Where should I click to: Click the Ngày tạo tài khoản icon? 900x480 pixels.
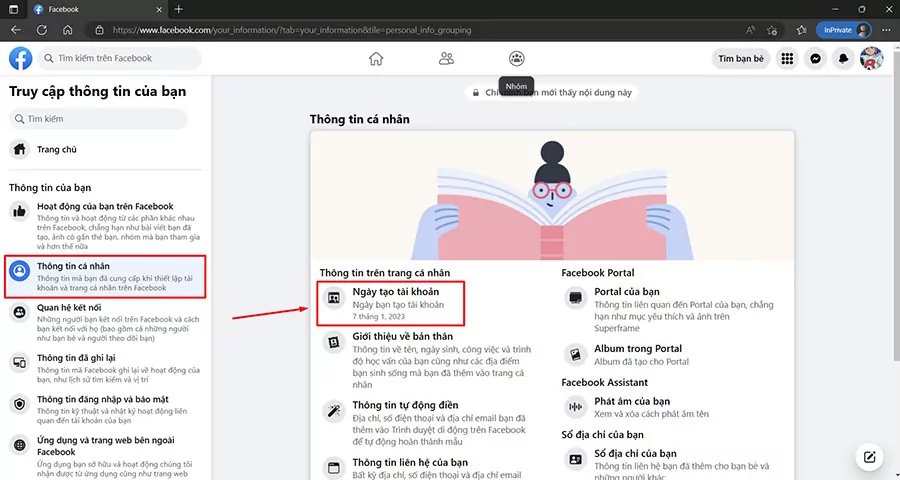pos(333,297)
